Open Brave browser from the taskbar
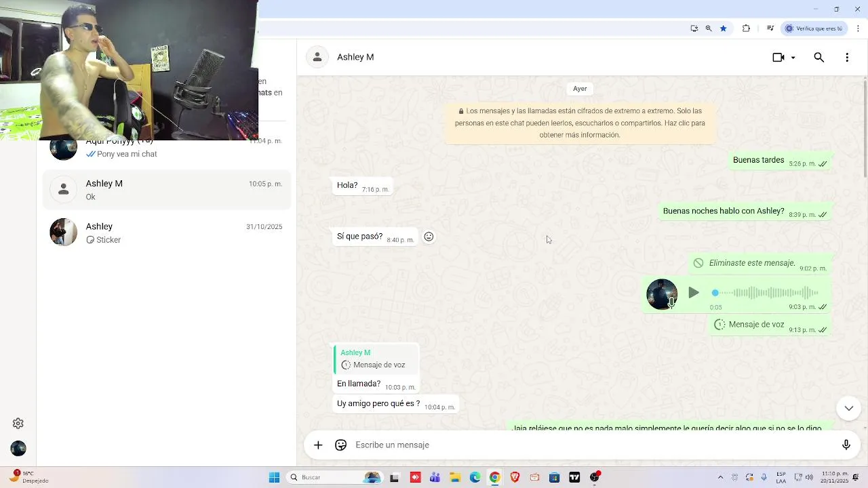Screen dimensions: 868x488 515,478
